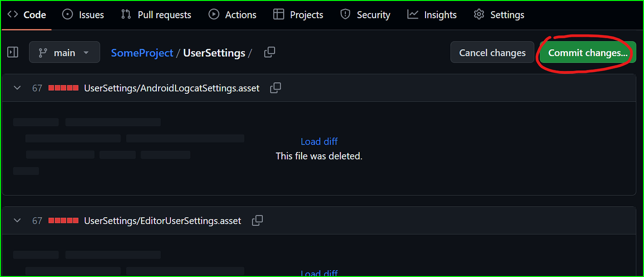The image size is (644, 277).
Task: Collapse the EditorUserSettings.asset diff section
Action: [17, 220]
